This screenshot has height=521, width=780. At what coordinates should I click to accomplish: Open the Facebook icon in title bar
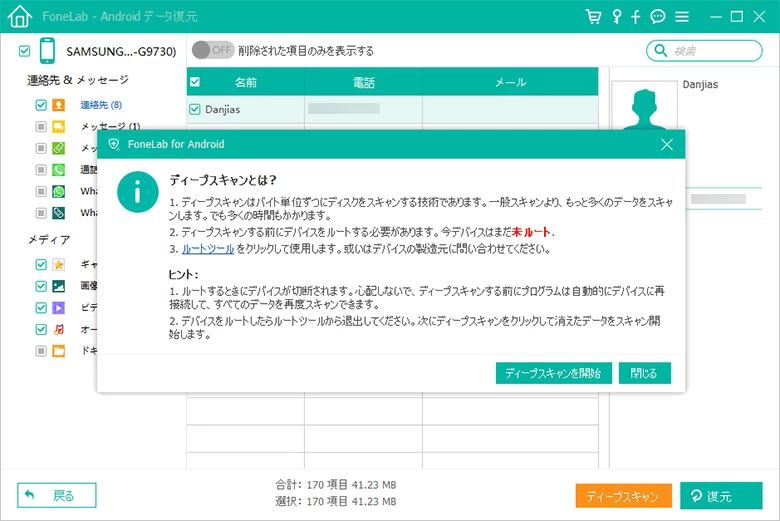coord(638,17)
